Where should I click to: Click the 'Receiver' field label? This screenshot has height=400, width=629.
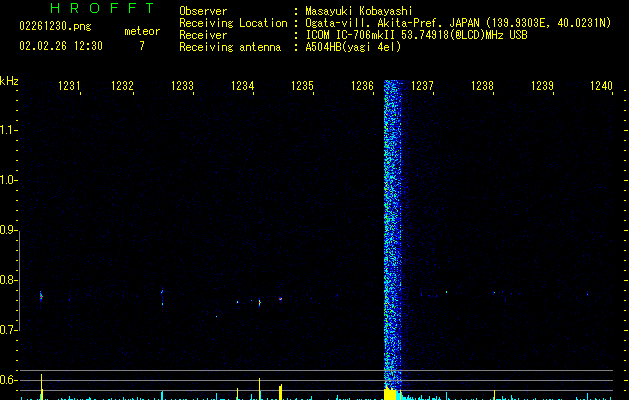[203, 35]
